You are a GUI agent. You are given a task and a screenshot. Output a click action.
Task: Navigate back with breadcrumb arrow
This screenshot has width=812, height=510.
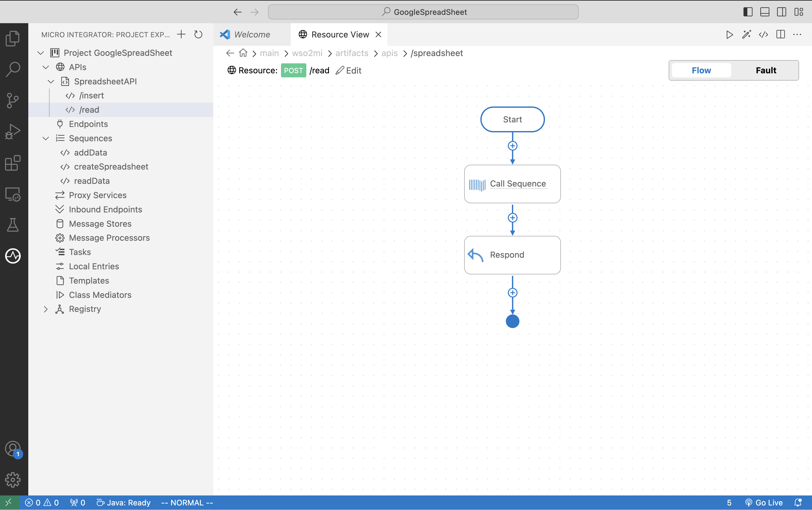click(x=230, y=53)
